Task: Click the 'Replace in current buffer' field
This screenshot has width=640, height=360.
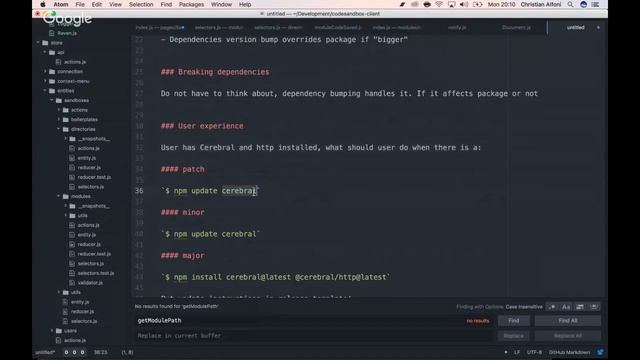Action: click(x=313, y=336)
